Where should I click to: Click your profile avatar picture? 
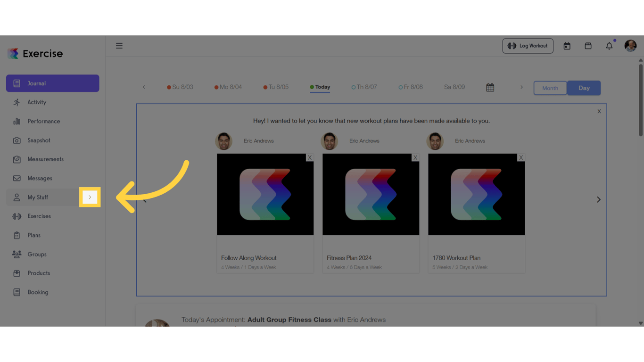630,45
